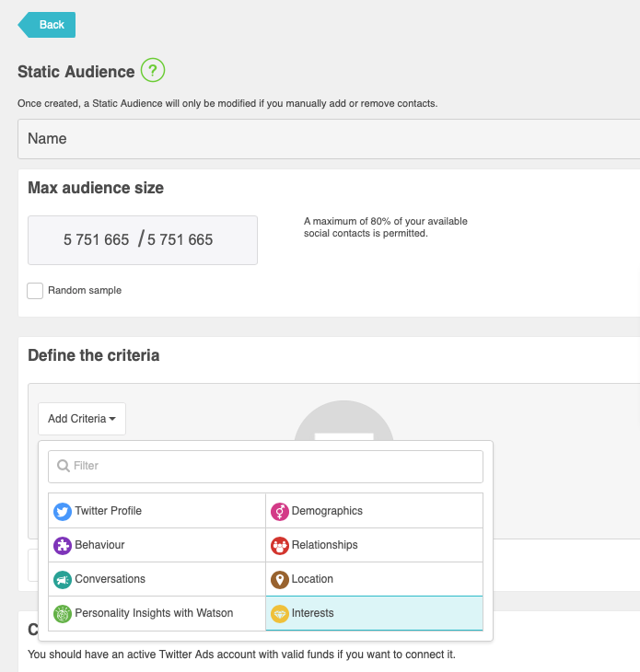Enable the Random sample checkbox
The width and height of the screenshot is (640, 672).
coord(35,291)
